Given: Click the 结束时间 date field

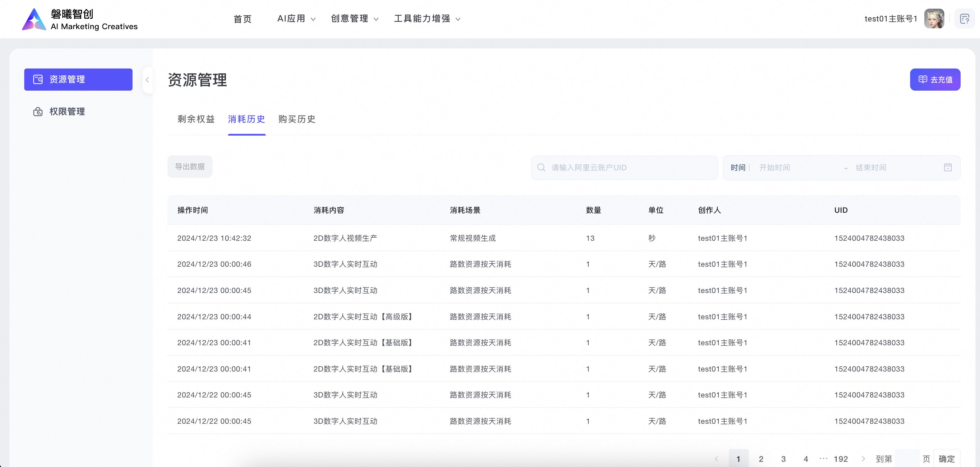Looking at the screenshot, I should click(x=894, y=167).
